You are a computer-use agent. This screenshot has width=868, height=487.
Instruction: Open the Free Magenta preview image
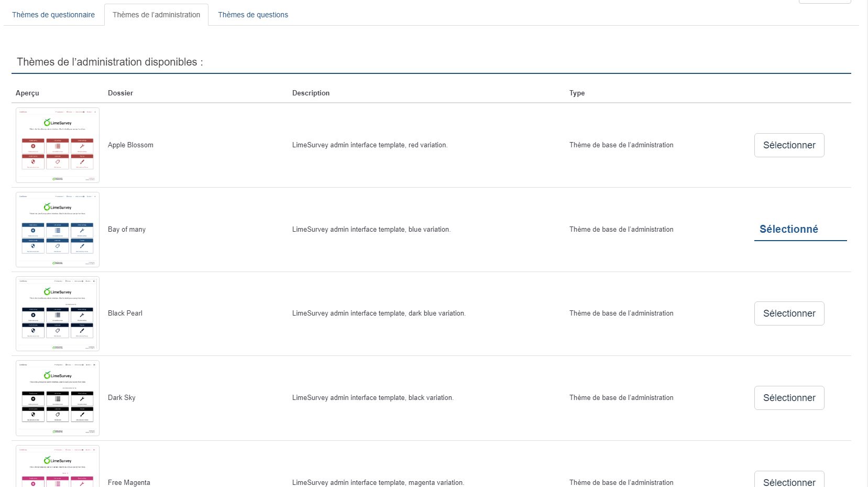[x=58, y=468]
